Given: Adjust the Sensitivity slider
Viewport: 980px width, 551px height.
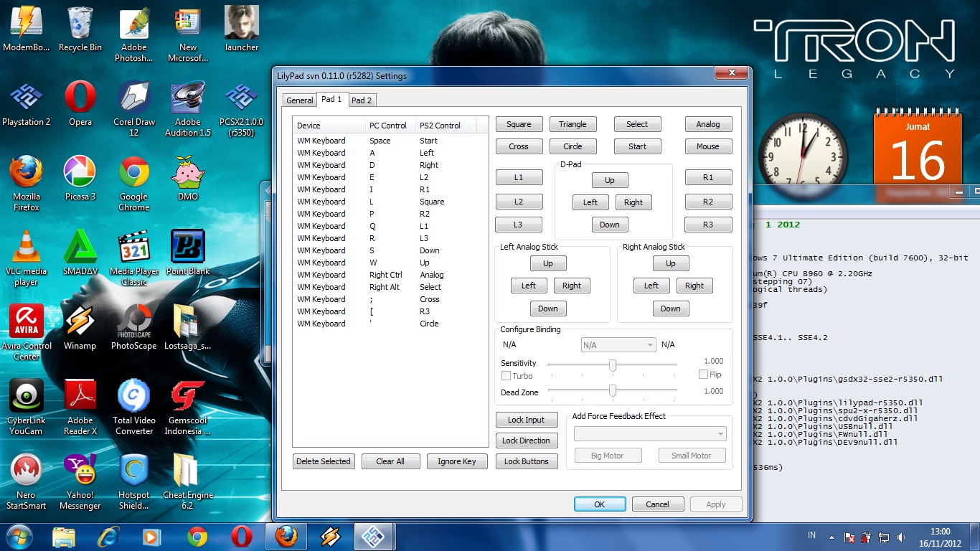Looking at the screenshot, I should click(x=613, y=365).
